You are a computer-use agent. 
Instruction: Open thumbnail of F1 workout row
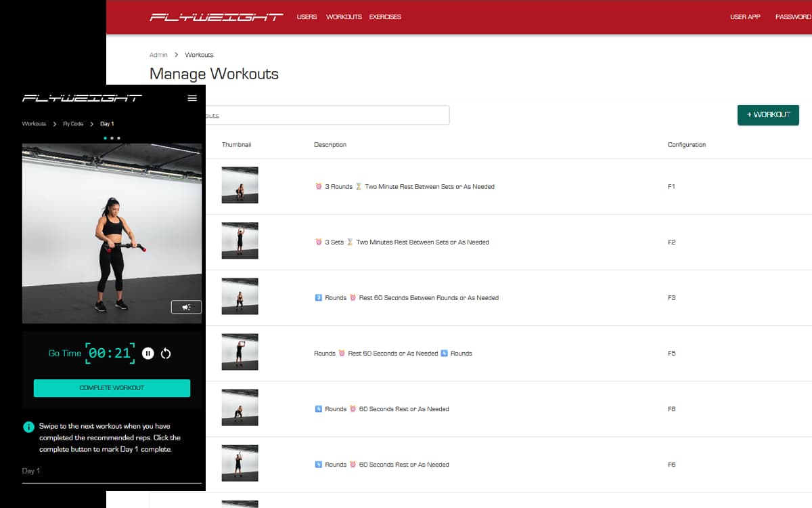point(240,185)
